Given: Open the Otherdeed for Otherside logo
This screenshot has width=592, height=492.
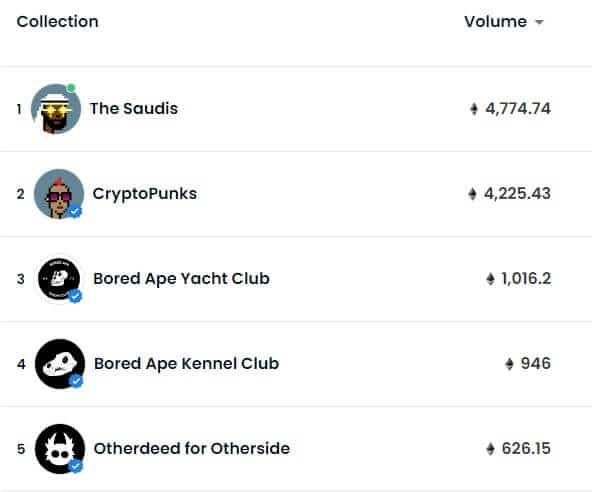Looking at the screenshot, I should click(x=60, y=449).
